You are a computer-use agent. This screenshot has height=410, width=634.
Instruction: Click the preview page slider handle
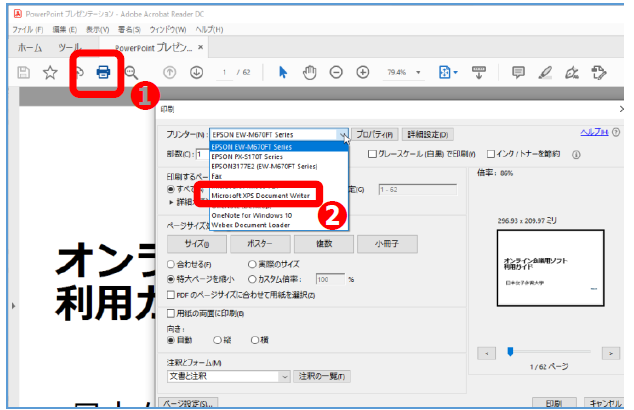coord(510,352)
